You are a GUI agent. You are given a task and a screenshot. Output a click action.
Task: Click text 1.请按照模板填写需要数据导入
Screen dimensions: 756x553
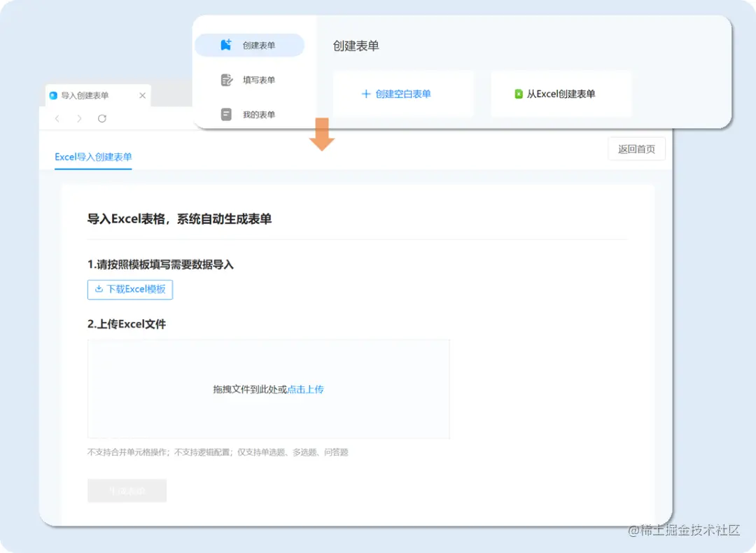160,264
